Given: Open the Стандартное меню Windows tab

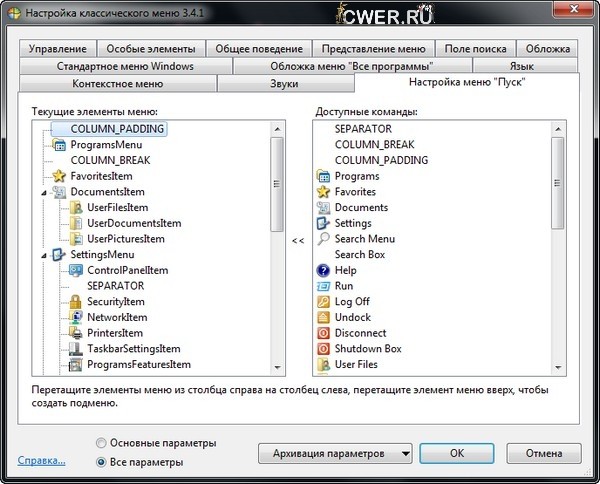Looking at the screenshot, I should tap(126, 66).
